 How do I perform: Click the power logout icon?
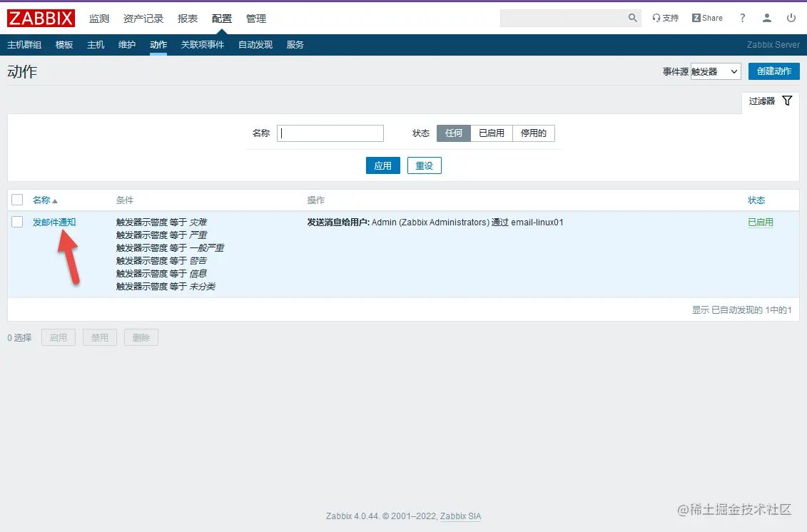pyautogui.click(x=791, y=18)
